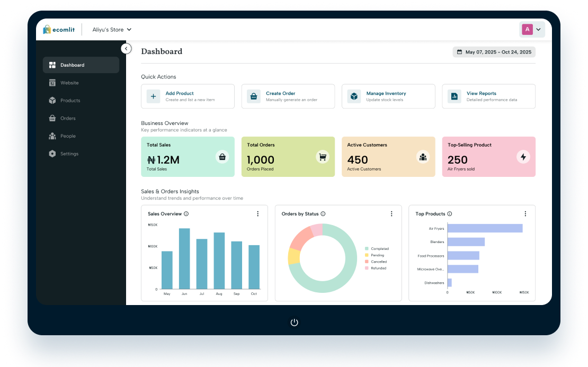Image resolution: width=588 pixels, height=367 pixels.
Task: Open the Aliyu's Store dropdown
Action: click(x=112, y=30)
